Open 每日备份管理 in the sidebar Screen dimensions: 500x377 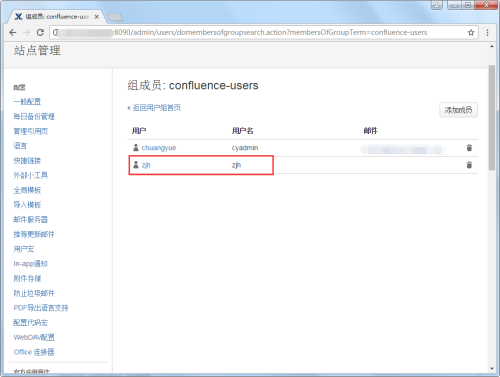point(34,116)
